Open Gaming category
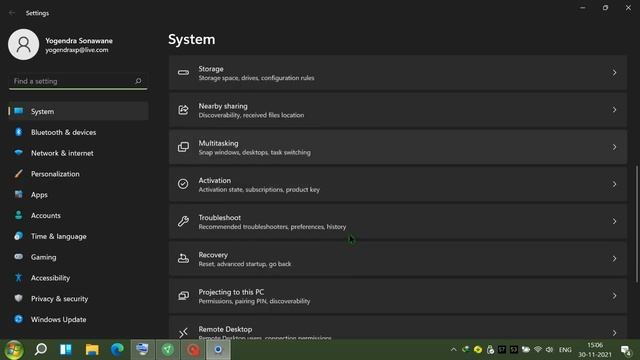640x360 pixels. 78,257
